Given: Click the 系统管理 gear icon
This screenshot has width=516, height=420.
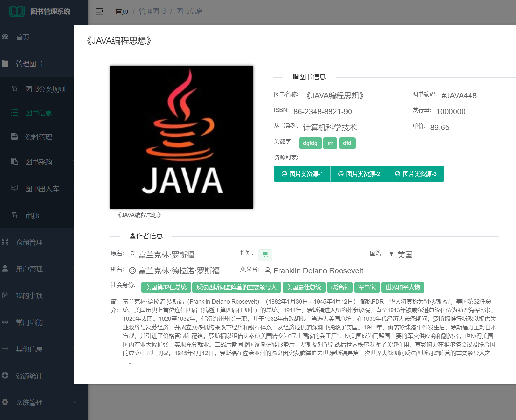Looking at the screenshot, I should [x=5, y=402].
